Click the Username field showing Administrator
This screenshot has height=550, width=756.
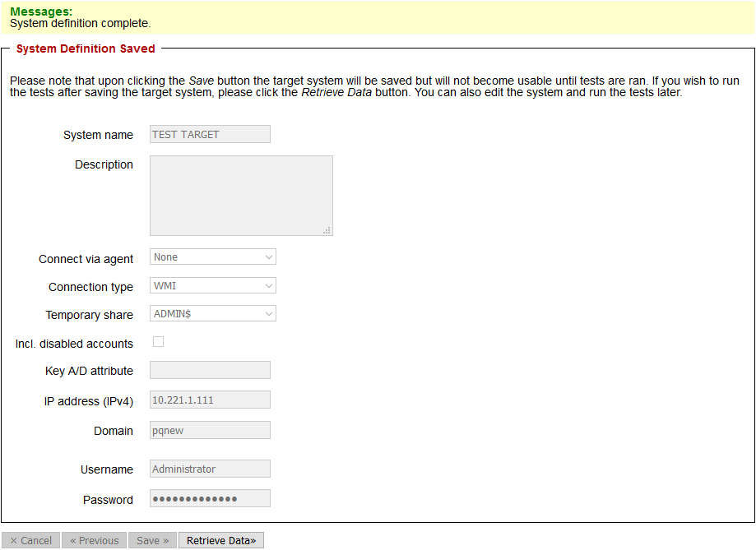pos(210,469)
